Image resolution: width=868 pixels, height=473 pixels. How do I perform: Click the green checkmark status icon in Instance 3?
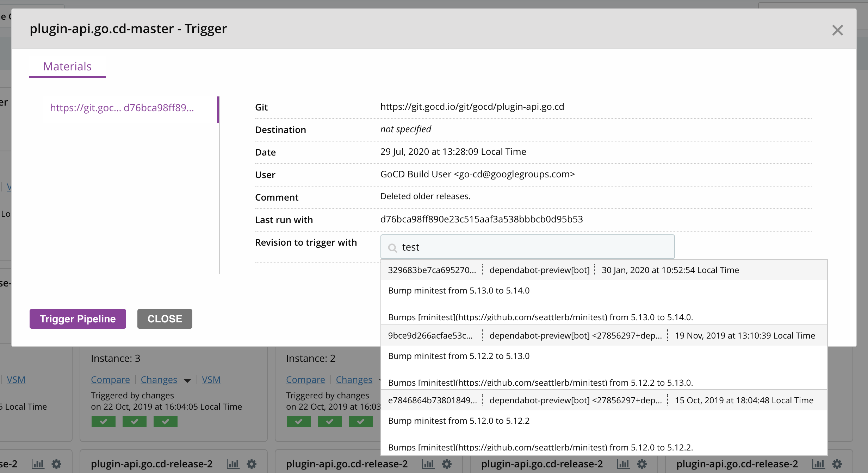pos(103,421)
